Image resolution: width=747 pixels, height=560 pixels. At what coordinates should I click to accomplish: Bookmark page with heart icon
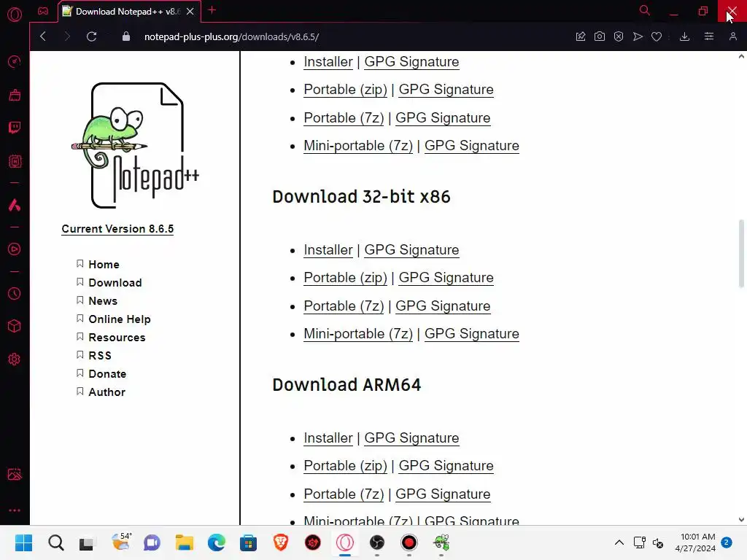pos(657,36)
